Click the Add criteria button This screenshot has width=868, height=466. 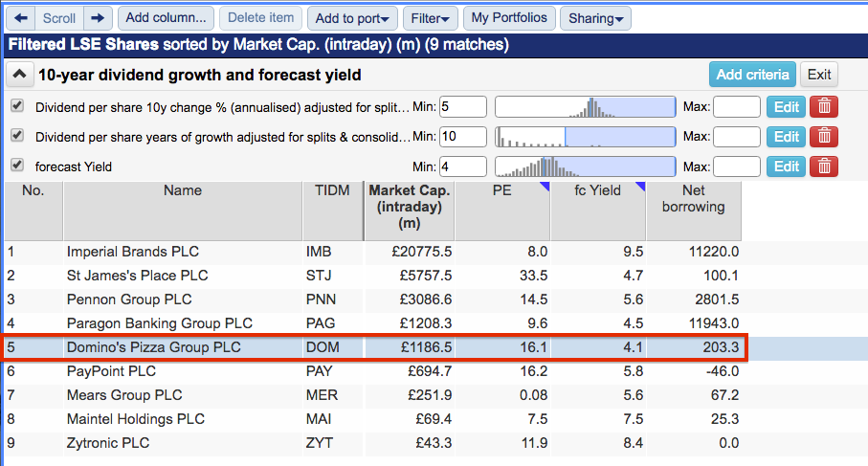(x=752, y=75)
